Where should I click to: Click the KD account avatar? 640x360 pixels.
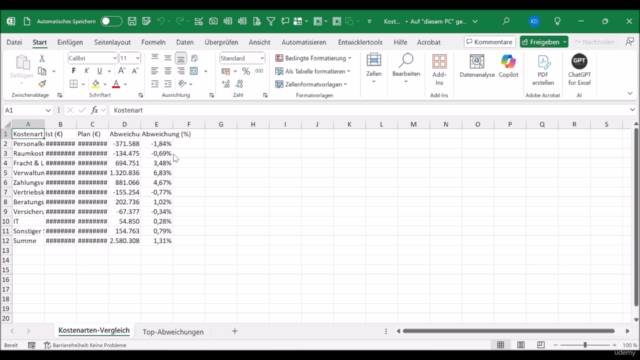534,21
